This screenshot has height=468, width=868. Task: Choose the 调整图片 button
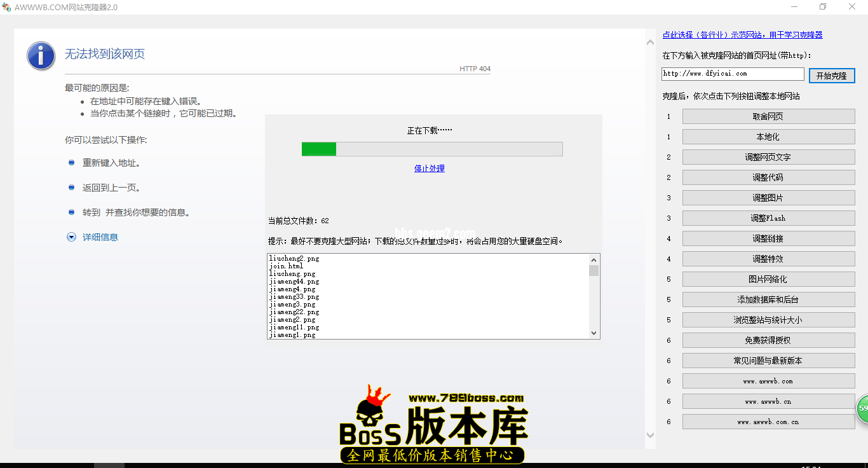[768, 198]
